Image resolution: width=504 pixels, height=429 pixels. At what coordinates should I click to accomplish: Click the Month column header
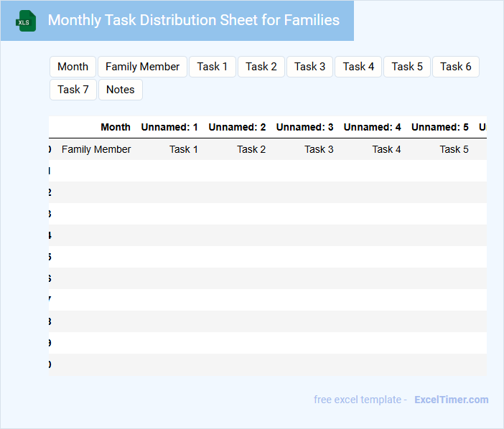click(116, 127)
